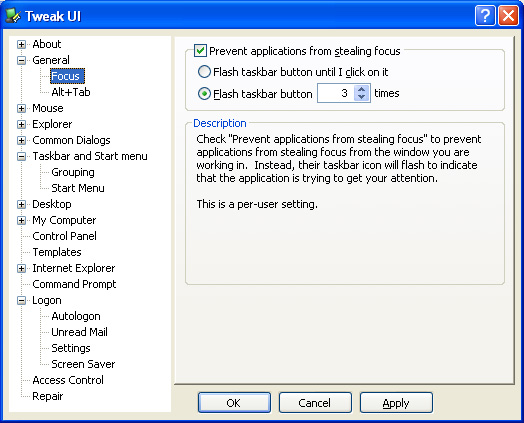
Task: Collapse the Logon tree node
Action: (21, 301)
